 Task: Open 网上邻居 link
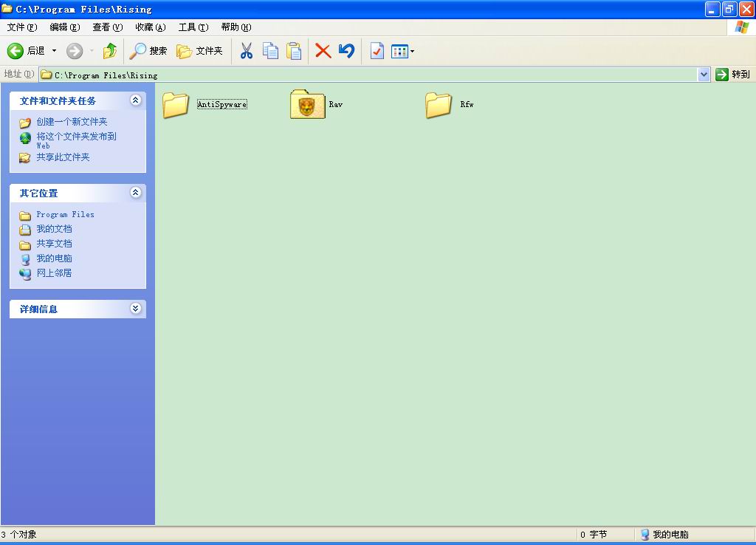tap(54, 273)
